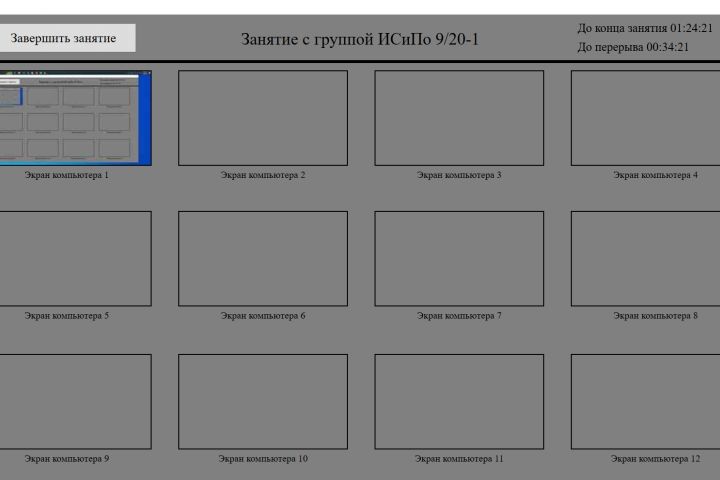Open the Экран компьютера 9 screen box
Image resolution: width=720 pixels, height=480 pixels.
click(x=75, y=401)
